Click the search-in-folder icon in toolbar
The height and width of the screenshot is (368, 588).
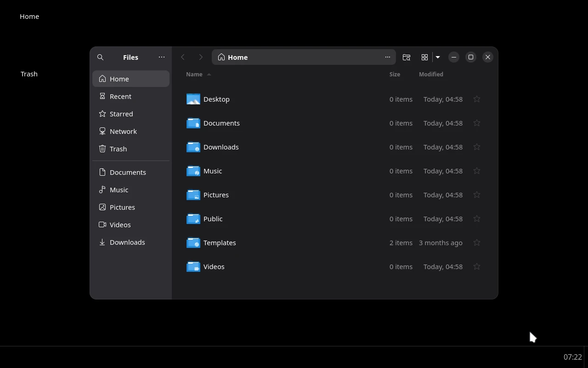point(407,57)
